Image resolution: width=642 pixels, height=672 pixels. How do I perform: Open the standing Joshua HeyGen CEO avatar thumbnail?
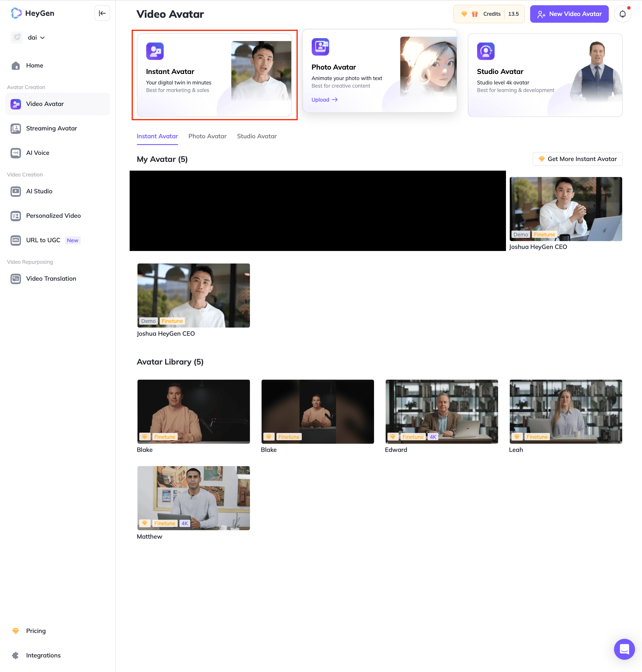[193, 296]
